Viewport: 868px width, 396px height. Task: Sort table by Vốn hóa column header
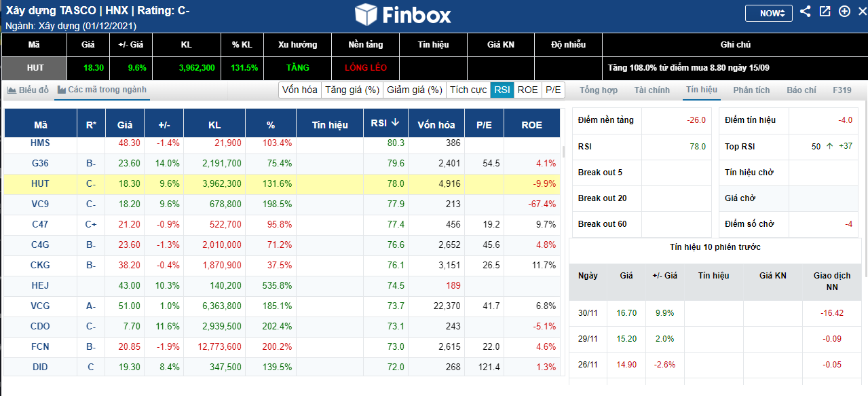(436, 125)
